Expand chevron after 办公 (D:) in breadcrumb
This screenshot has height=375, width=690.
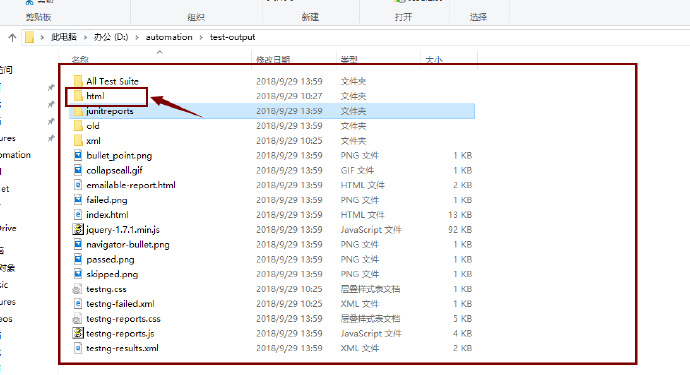pos(137,37)
